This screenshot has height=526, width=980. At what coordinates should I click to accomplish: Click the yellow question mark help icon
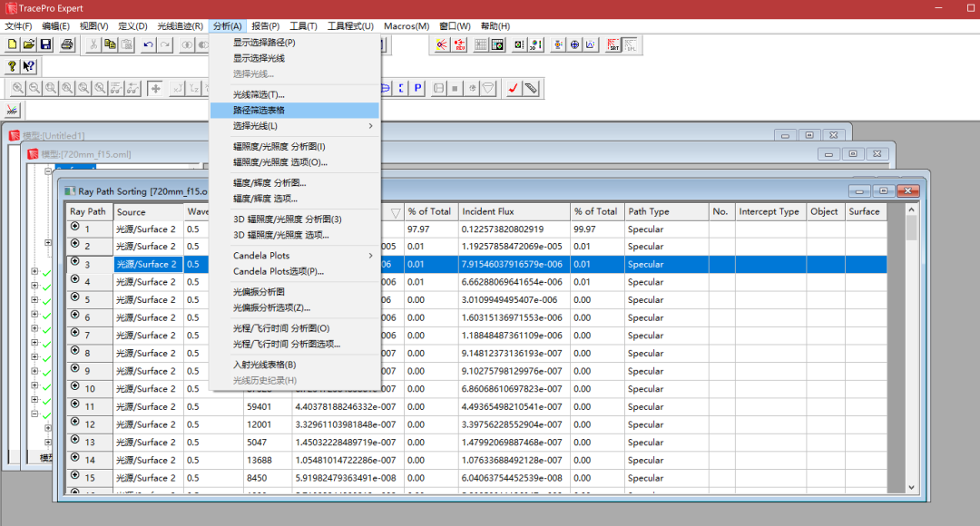[x=13, y=66]
